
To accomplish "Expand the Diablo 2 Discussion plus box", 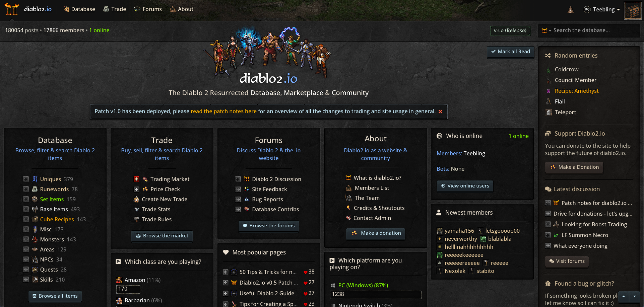I will 238,179.
